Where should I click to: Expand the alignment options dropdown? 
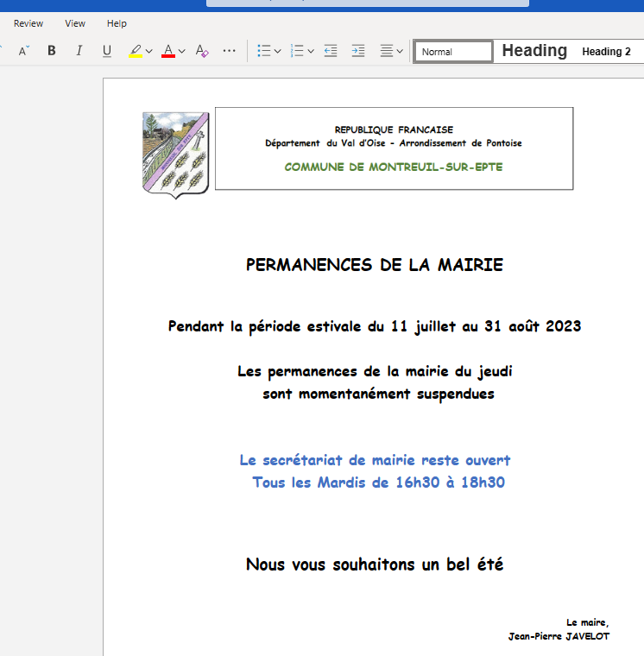tap(400, 52)
